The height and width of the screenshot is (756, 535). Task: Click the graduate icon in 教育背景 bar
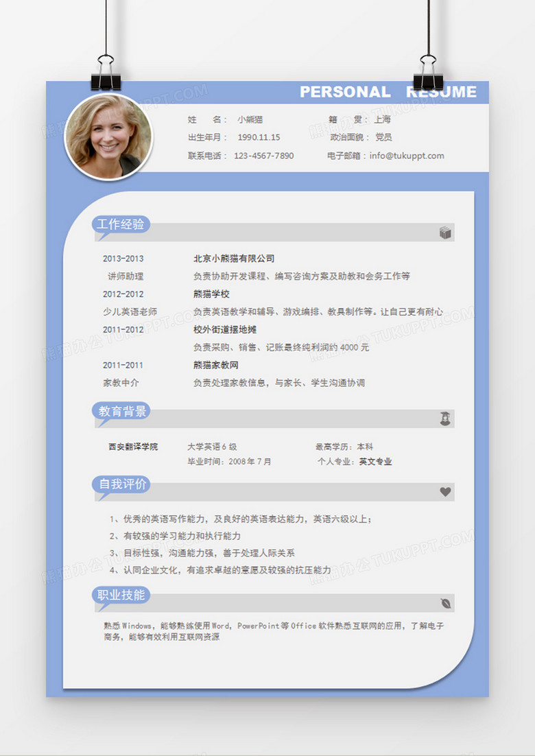pos(445,418)
